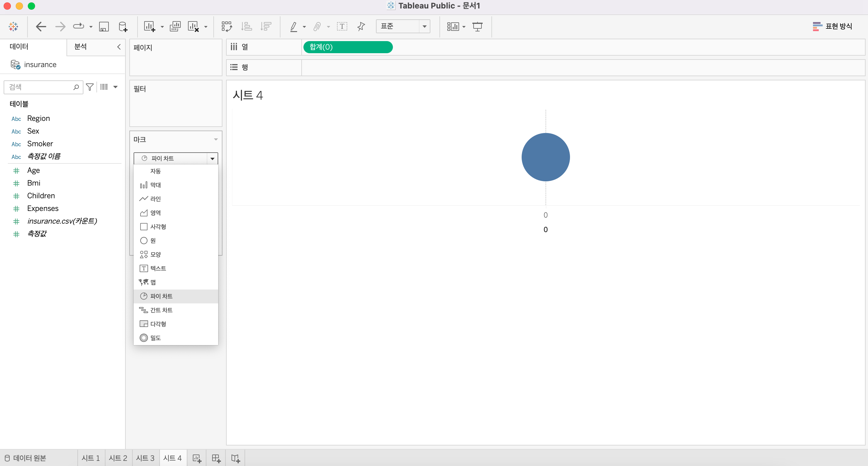Image resolution: width=868 pixels, height=466 pixels.
Task: Switch to the 시트 2 tab
Action: tap(118, 458)
